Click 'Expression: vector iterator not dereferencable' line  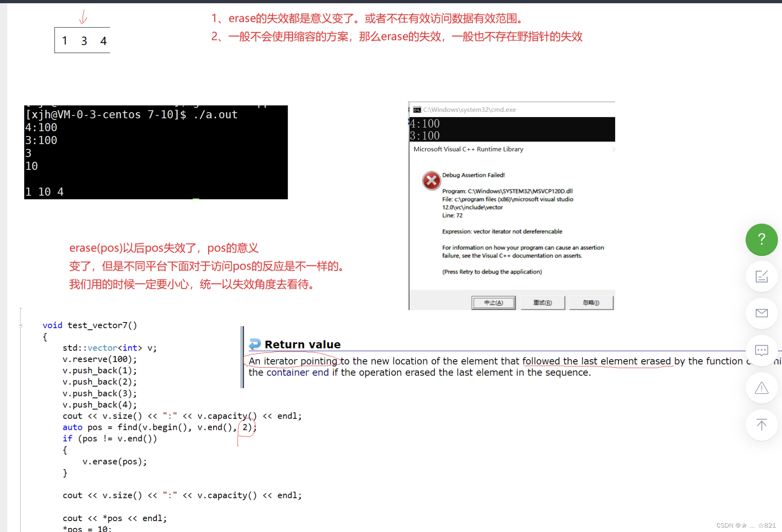tap(502, 231)
